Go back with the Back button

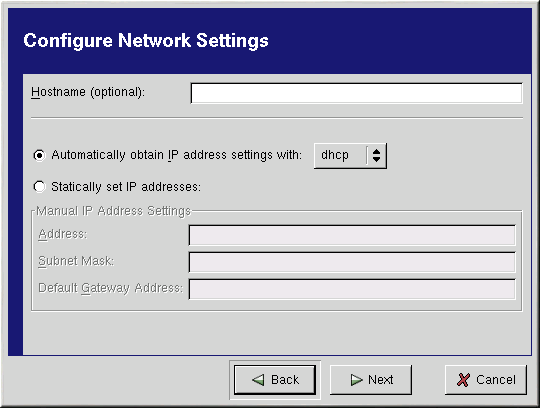pyautogui.click(x=275, y=380)
